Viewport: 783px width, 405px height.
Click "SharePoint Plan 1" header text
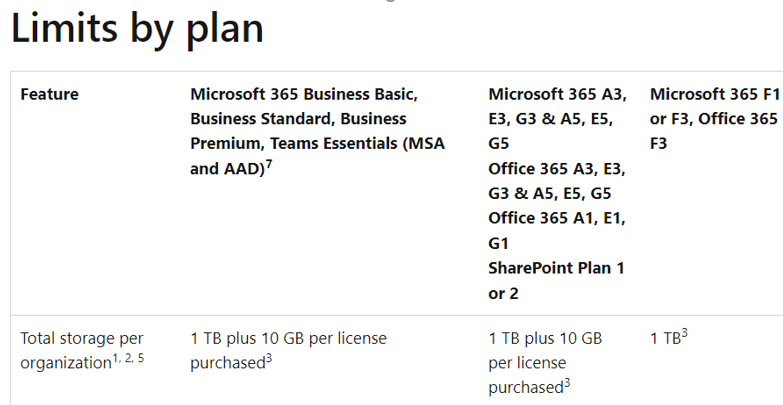556,268
